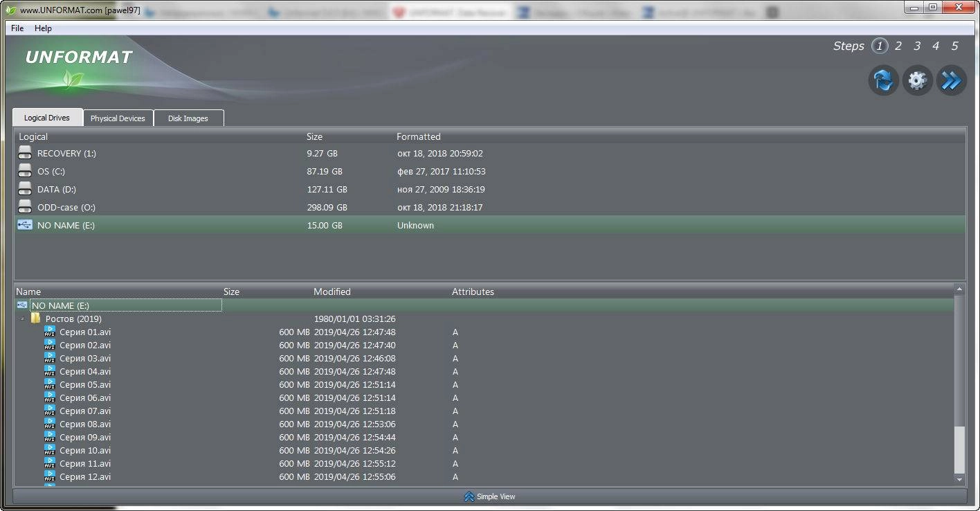The image size is (980, 511).
Task: Click the 15.00 GB size cell
Action: tap(325, 225)
